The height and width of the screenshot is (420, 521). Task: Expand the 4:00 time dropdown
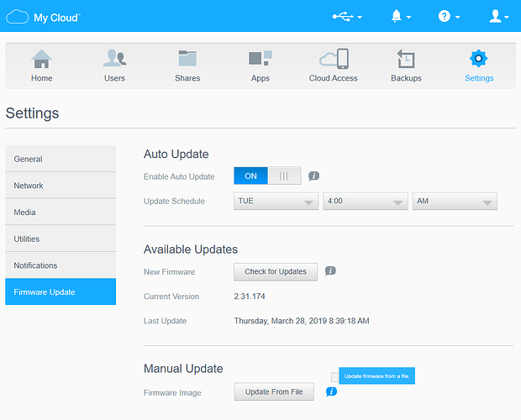click(x=366, y=202)
